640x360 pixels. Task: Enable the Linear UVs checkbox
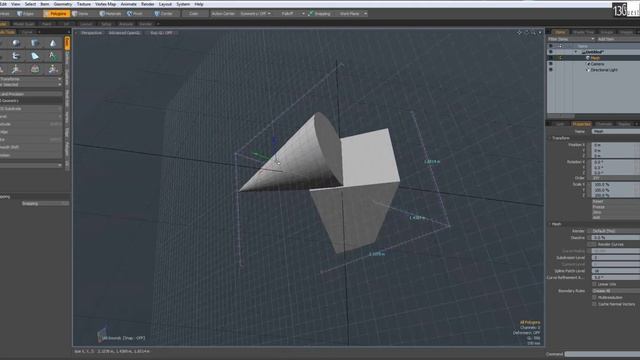tap(594, 284)
